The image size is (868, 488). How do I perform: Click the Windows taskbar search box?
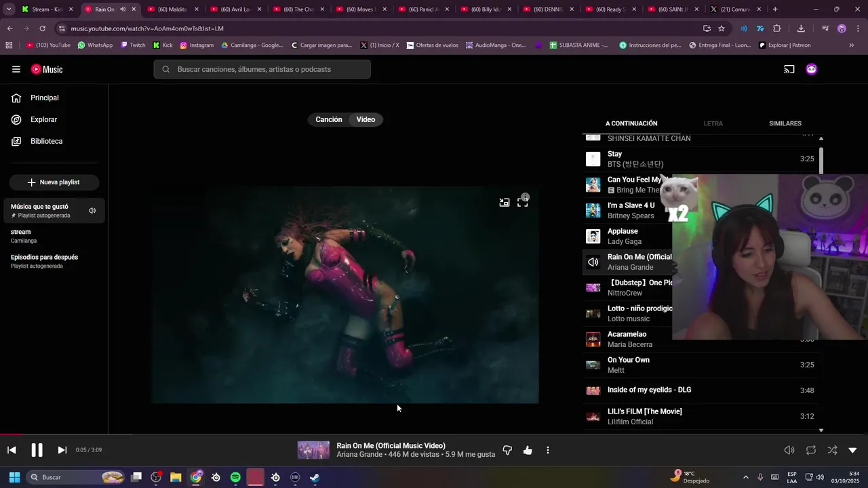click(x=75, y=477)
